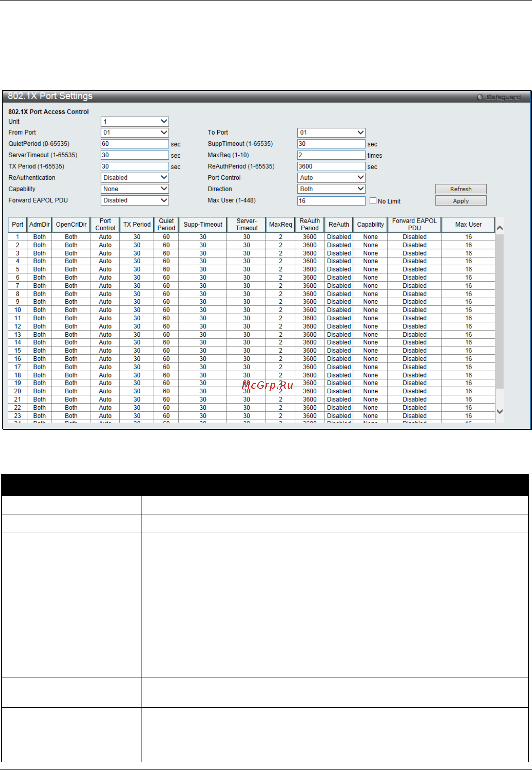Image resolution: width=532 pixels, height=770 pixels.
Task: Click ReAuth Period 3600 in port 7 row
Action: click(x=309, y=286)
